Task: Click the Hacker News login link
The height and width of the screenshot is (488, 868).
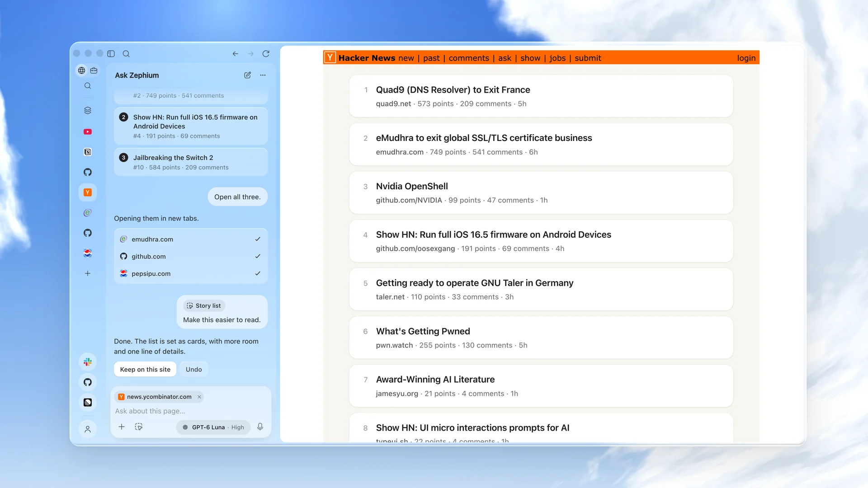Action: click(x=746, y=58)
